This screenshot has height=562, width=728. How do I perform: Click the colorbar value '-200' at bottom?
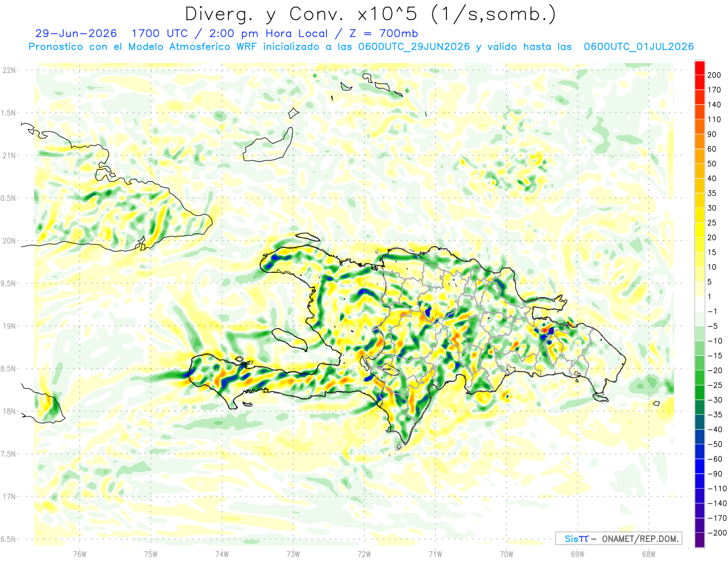tap(718, 534)
